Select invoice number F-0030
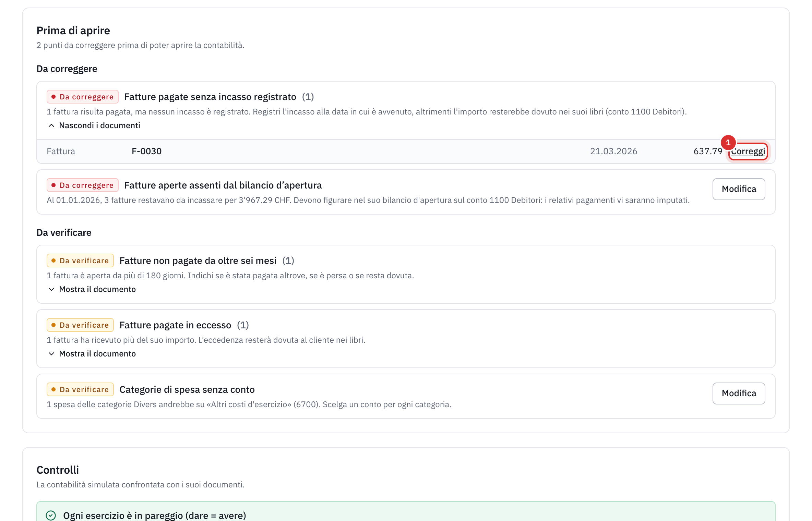 (146, 151)
